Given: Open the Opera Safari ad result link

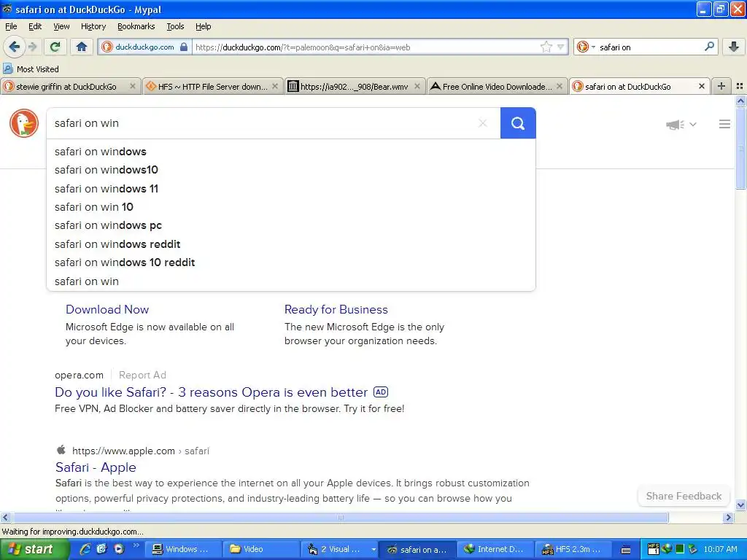Looking at the screenshot, I should click(211, 392).
